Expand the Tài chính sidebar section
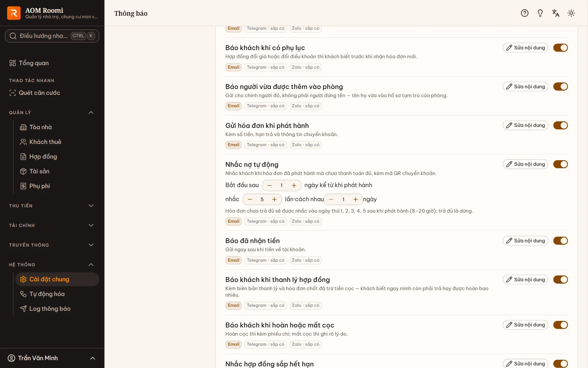This screenshot has height=368, width=588. (52, 225)
